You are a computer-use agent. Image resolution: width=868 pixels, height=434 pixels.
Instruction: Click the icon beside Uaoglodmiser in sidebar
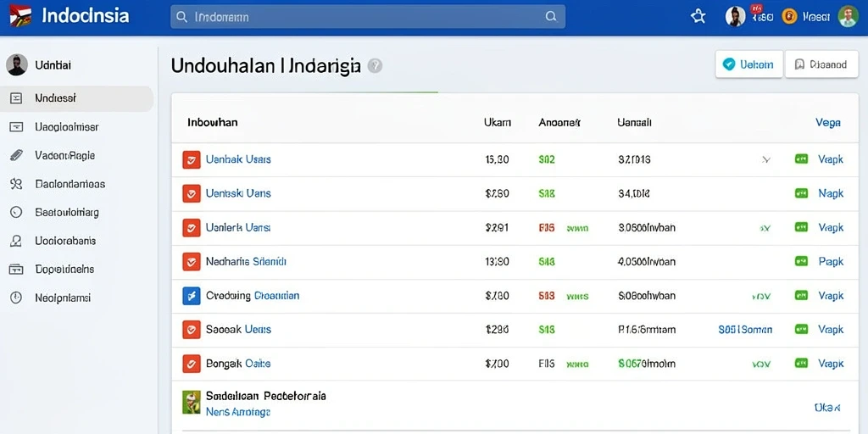pyautogui.click(x=16, y=127)
